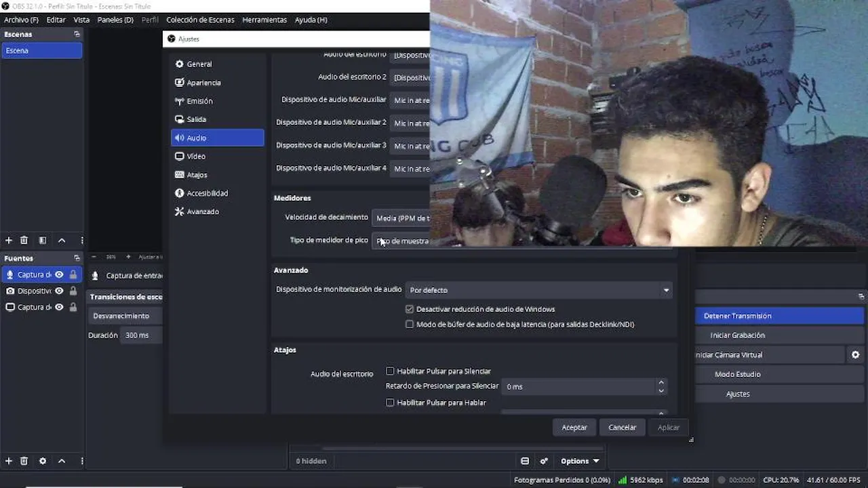Pop out the Controles dock with its header icon
Screen dimensions: 868x488
point(861,296)
